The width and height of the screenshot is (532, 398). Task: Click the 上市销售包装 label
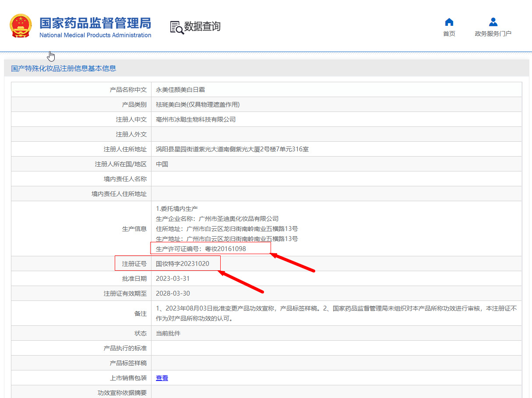coord(128,378)
